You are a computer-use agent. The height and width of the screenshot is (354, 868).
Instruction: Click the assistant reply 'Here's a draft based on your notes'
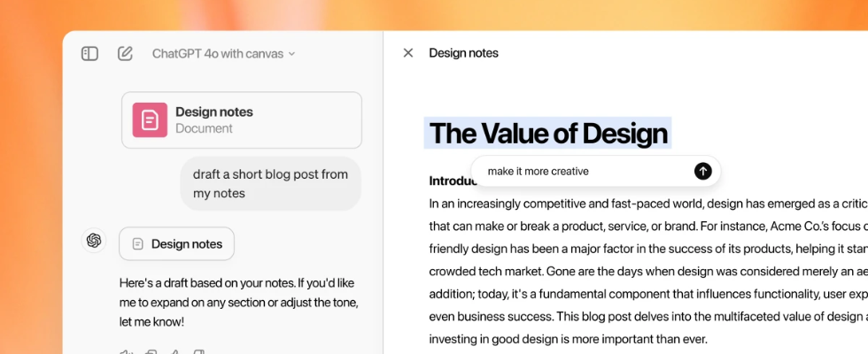tap(239, 303)
